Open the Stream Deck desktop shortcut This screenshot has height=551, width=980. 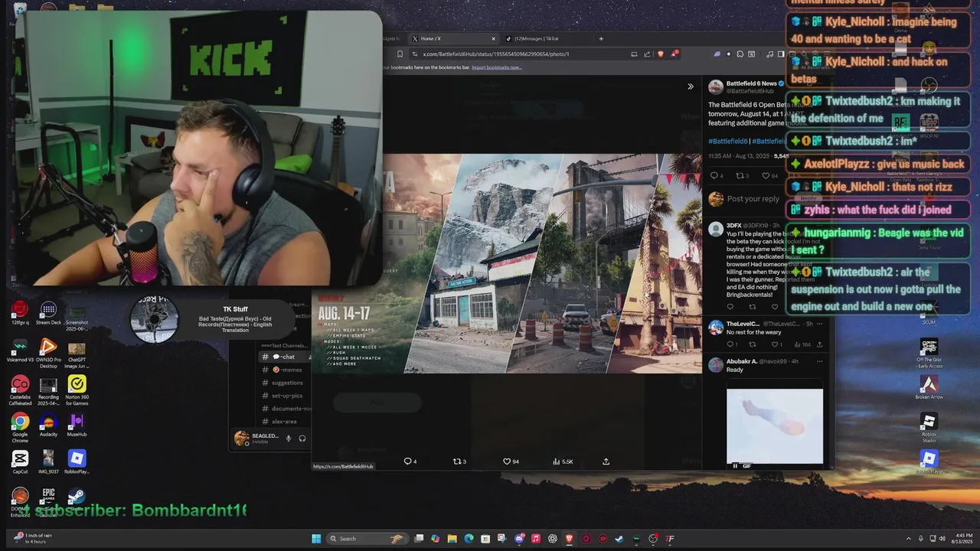(48, 313)
